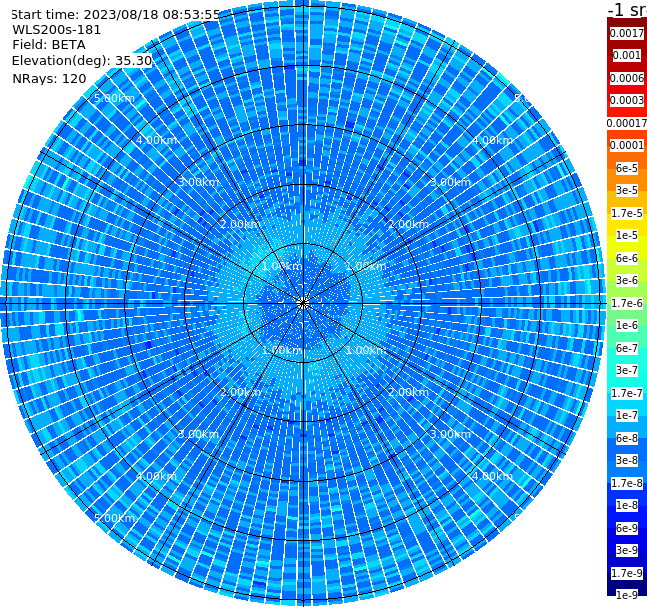
Task: Click the 1.7e-8 colorbar tick label
Action: [x=627, y=483]
